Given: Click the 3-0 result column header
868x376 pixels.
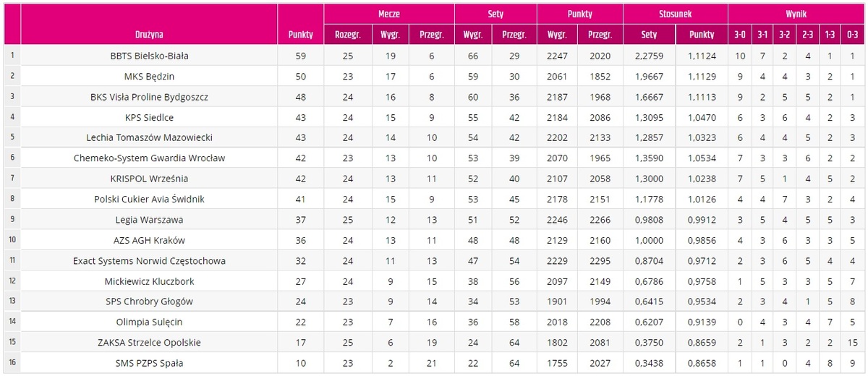Looking at the screenshot, I should 740,34.
